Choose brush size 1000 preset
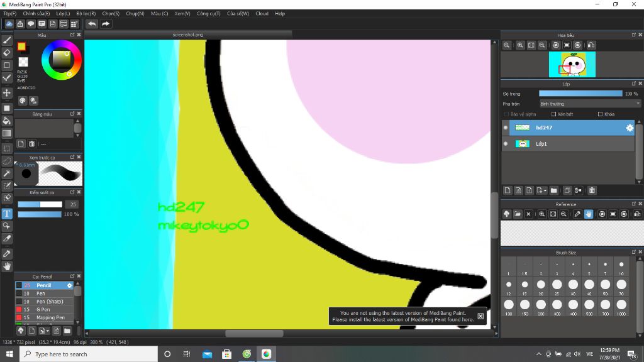 (x=621, y=307)
